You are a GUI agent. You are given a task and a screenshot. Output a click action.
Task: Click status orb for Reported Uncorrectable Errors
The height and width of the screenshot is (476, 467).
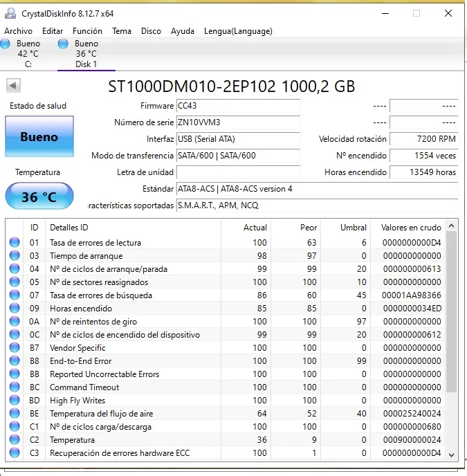15,374
